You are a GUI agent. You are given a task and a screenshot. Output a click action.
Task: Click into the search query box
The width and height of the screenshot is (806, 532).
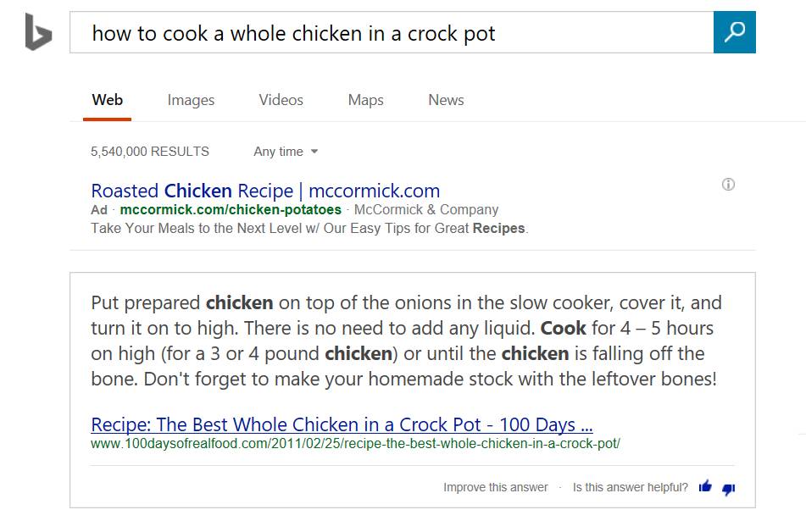(390, 33)
